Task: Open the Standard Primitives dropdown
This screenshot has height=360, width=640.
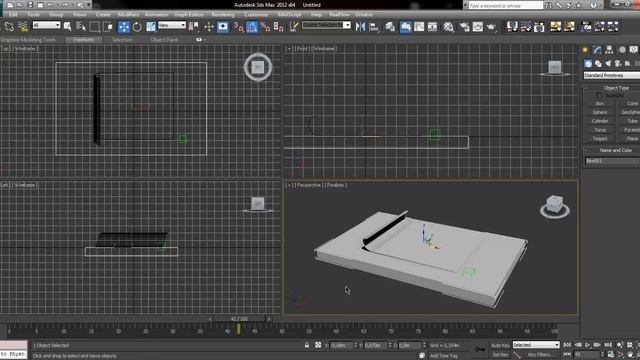Action: 611,76
